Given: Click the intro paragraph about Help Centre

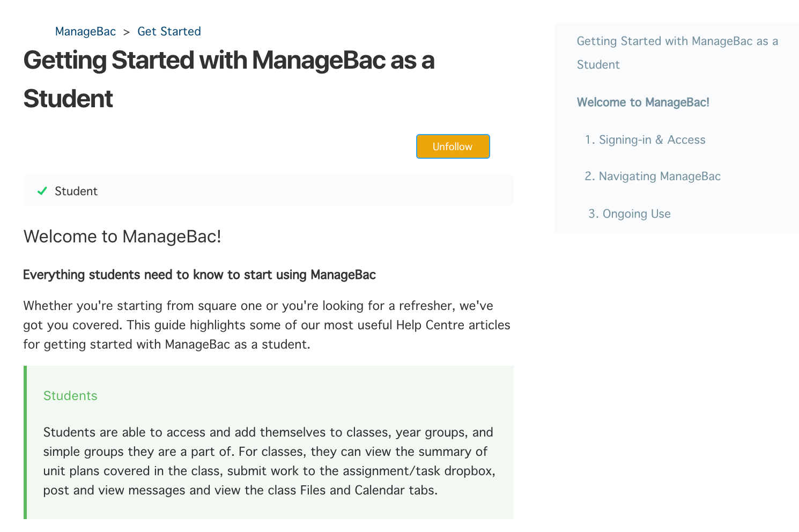Looking at the screenshot, I should pos(267,325).
